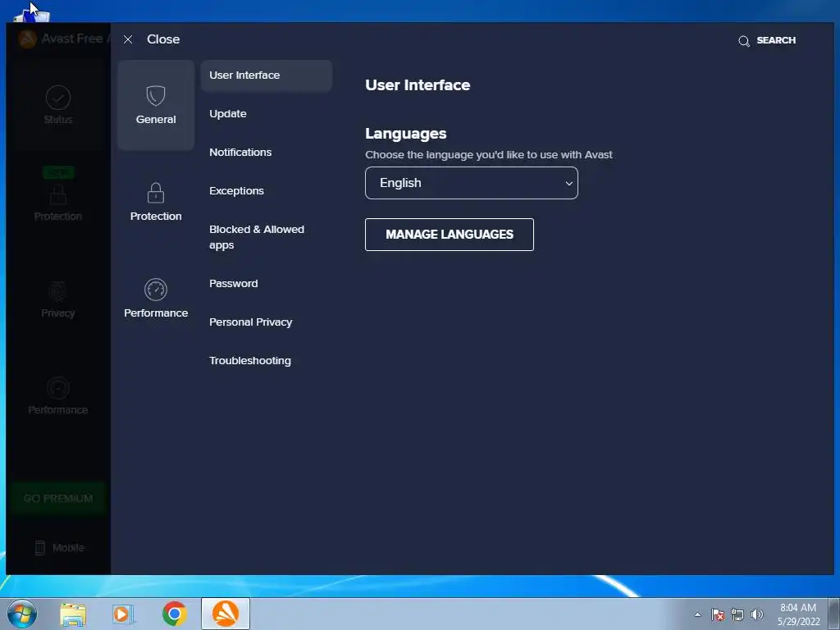The height and width of the screenshot is (630, 840).
Task: Click the dimmed Status icon in sidebar
Action: tap(58, 98)
